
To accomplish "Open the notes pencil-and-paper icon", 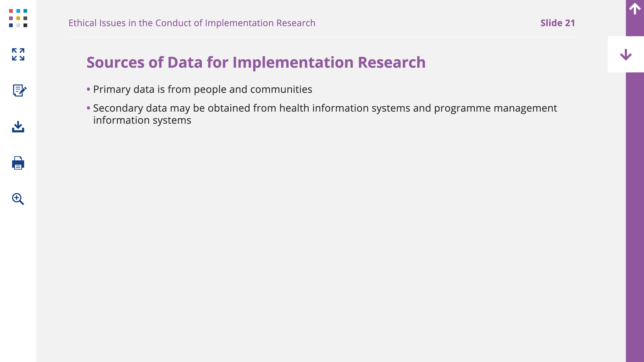I will tap(19, 90).
